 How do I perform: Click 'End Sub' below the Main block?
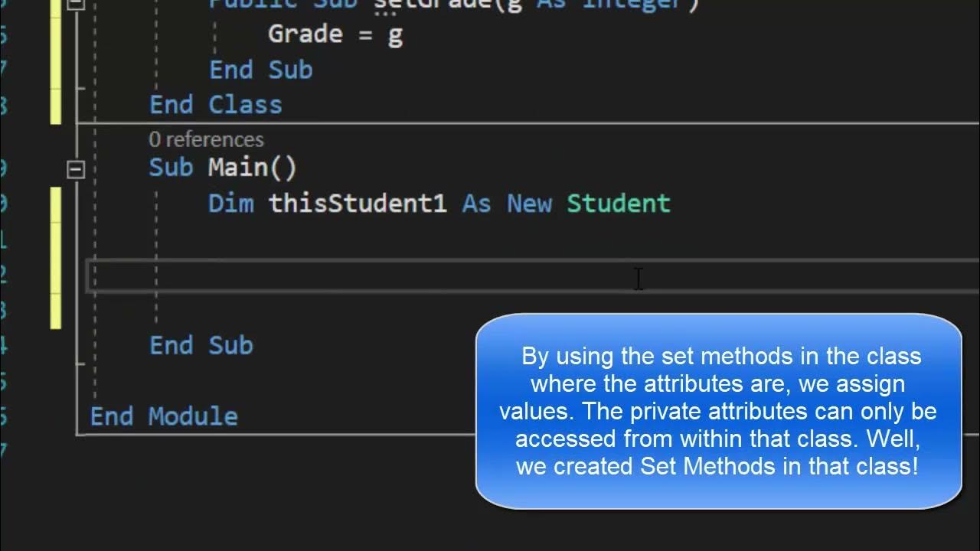tap(201, 345)
